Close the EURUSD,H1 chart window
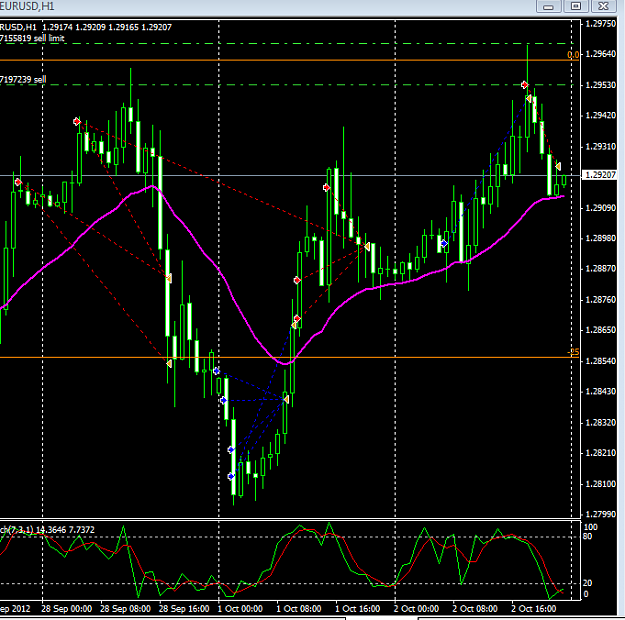The width and height of the screenshot is (625, 620). 603,6
